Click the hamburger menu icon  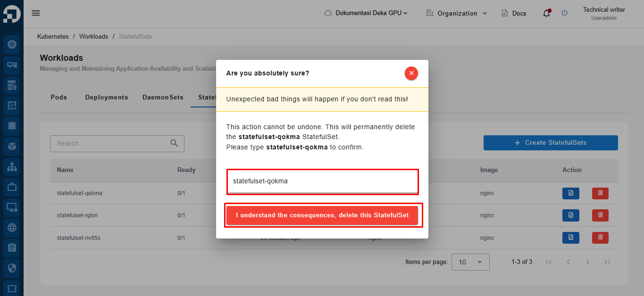(x=36, y=13)
